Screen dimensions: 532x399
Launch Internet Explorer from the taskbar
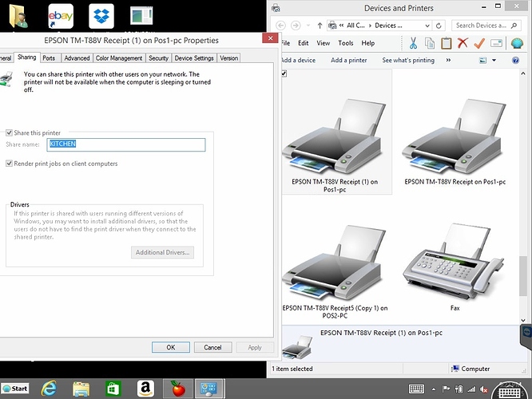(49, 389)
